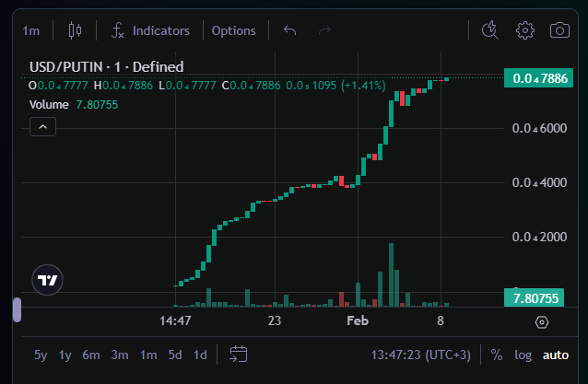Click the 23 date axis label

(275, 320)
